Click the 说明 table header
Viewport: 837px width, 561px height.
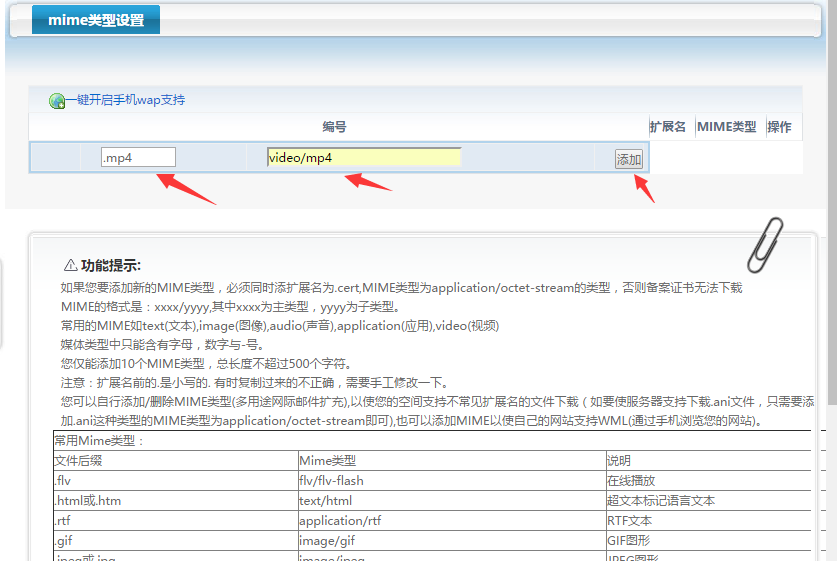[x=620, y=460]
